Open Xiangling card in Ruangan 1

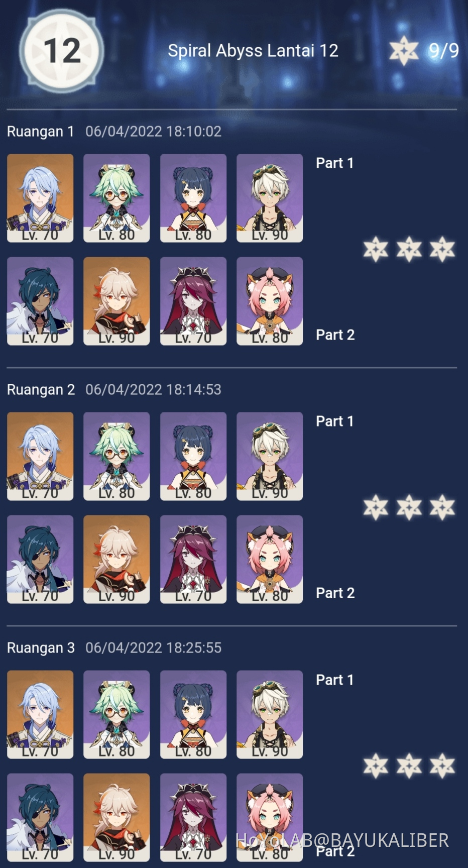click(193, 198)
